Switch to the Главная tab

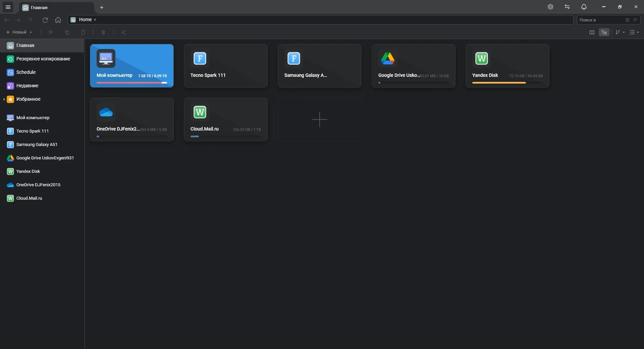[x=56, y=8]
